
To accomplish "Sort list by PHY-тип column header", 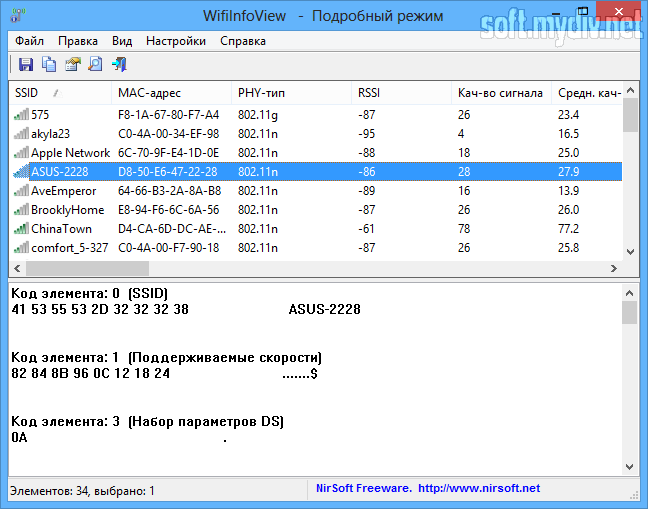I will [291, 93].
